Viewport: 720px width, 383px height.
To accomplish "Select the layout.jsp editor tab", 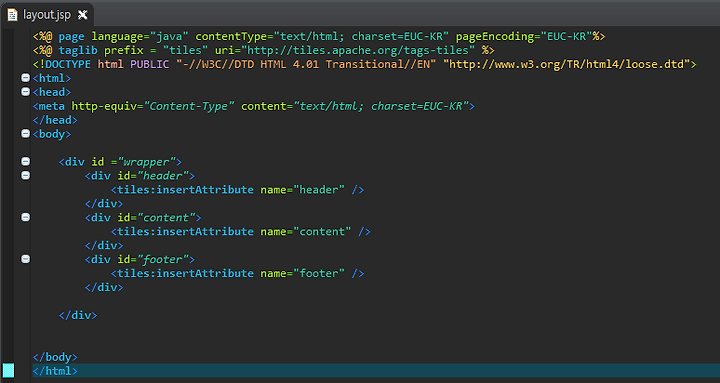I will point(47,15).
